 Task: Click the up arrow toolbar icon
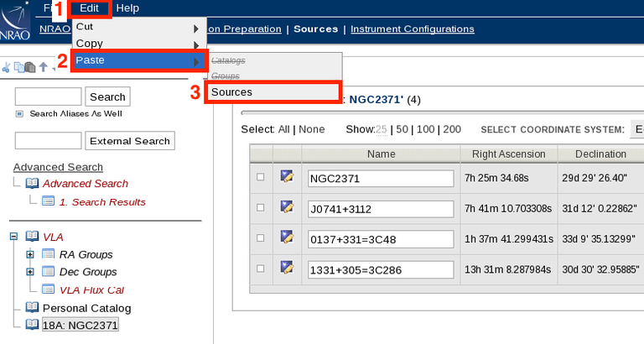43,67
